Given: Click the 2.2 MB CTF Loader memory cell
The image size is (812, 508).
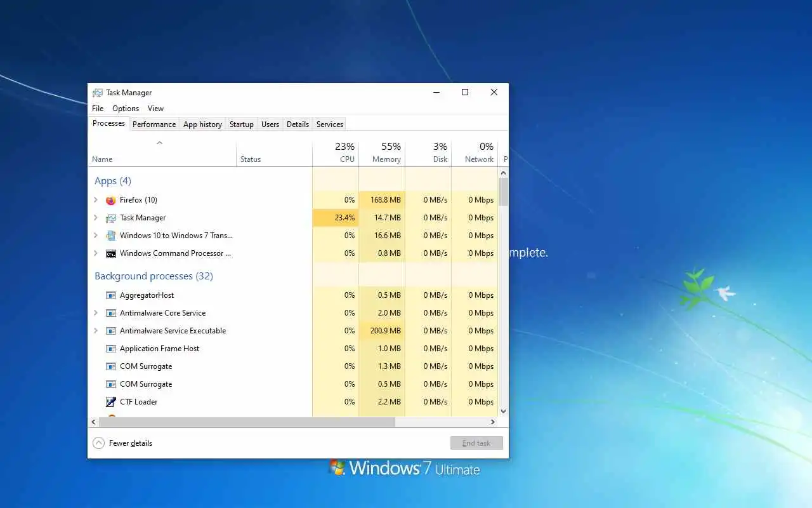Looking at the screenshot, I should (382, 402).
